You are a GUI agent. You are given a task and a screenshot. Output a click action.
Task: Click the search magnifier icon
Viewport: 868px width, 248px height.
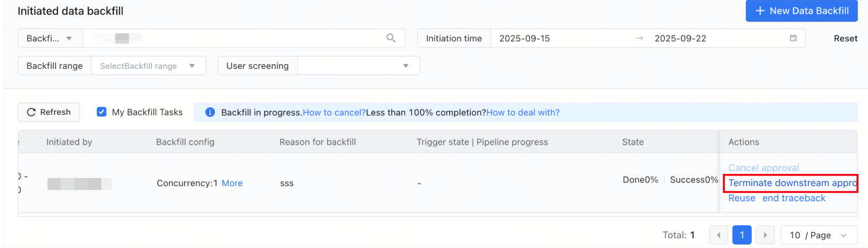coord(391,38)
